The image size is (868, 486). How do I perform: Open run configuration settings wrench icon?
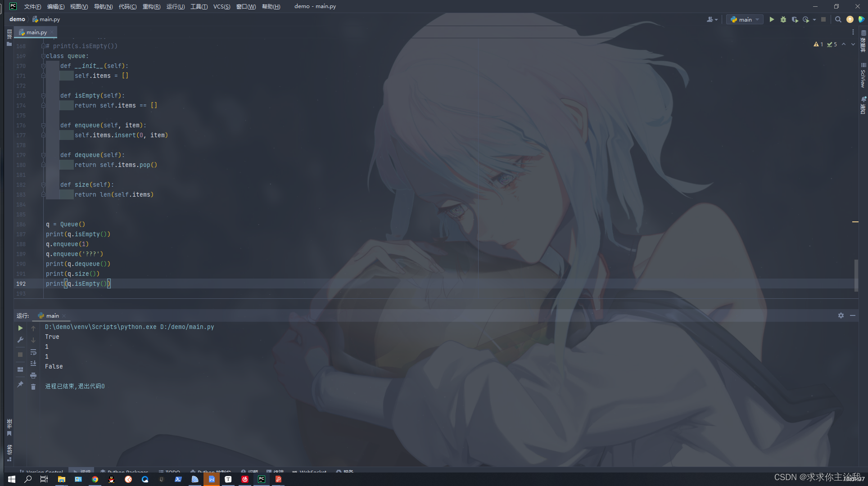pyautogui.click(x=20, y=340)
